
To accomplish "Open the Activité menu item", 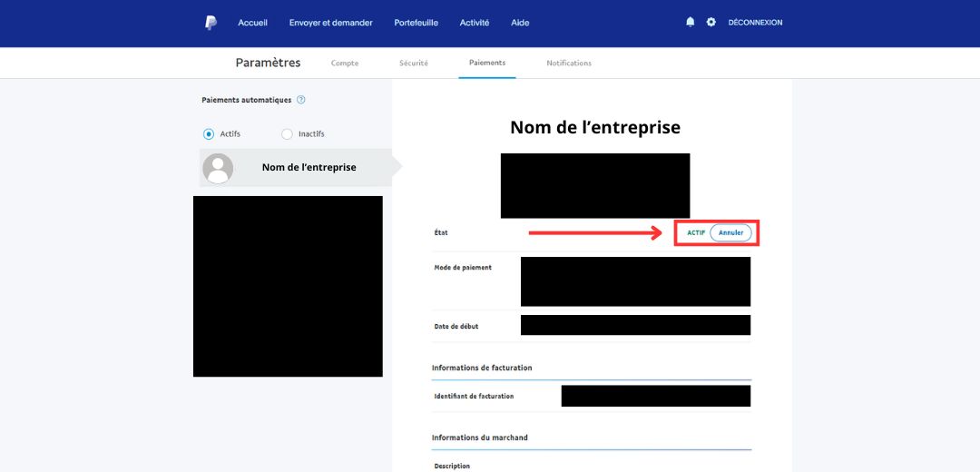I will [x=475, y=23].
